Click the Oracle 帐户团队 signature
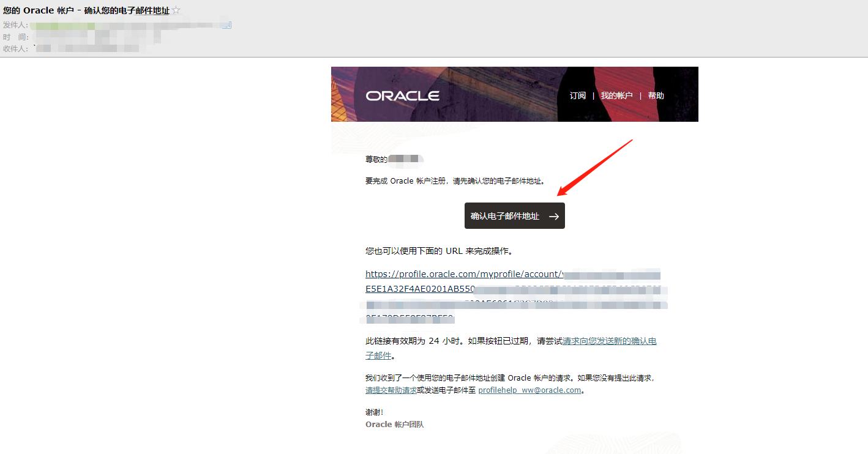 tap(394, 425)
